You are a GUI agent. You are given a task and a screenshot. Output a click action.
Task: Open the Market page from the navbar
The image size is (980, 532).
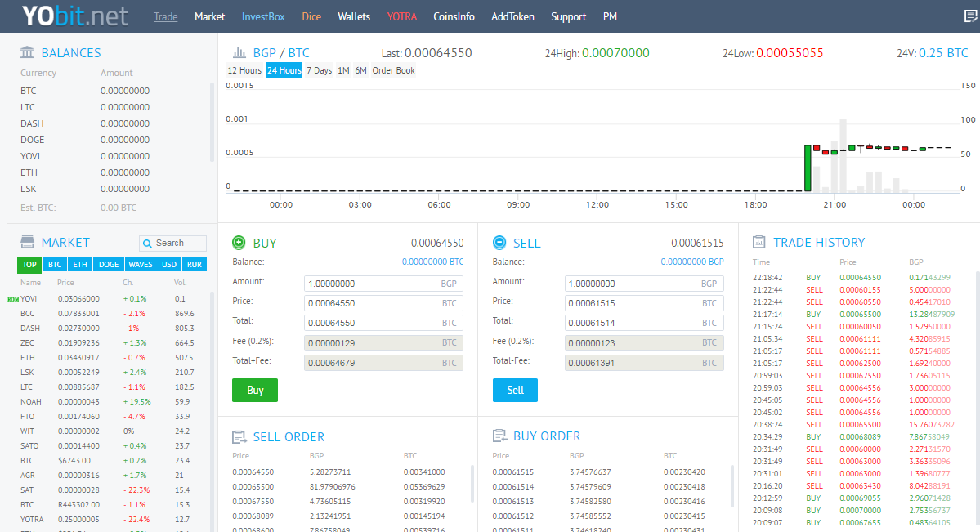[x=209, y=17]
